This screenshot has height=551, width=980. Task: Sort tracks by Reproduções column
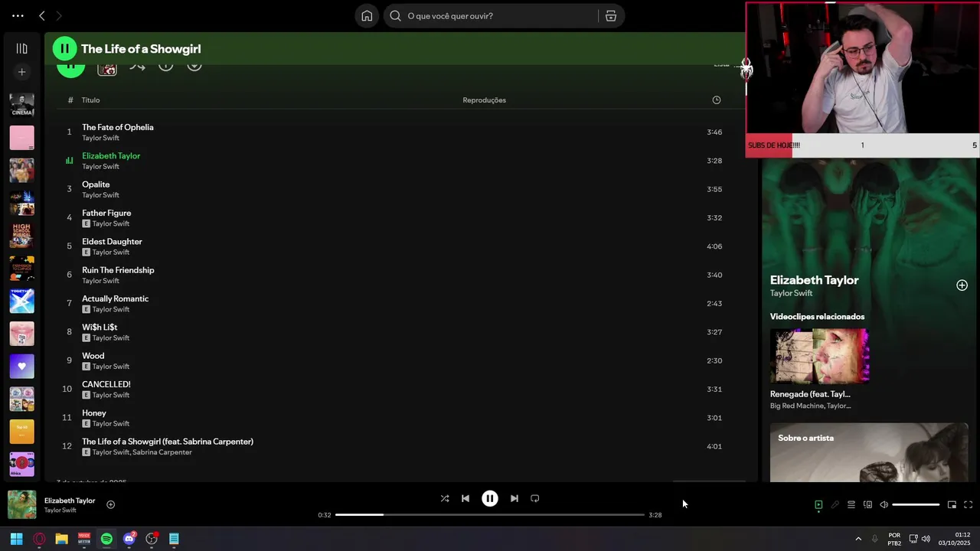pyautogui.click(x=484, y=100)
